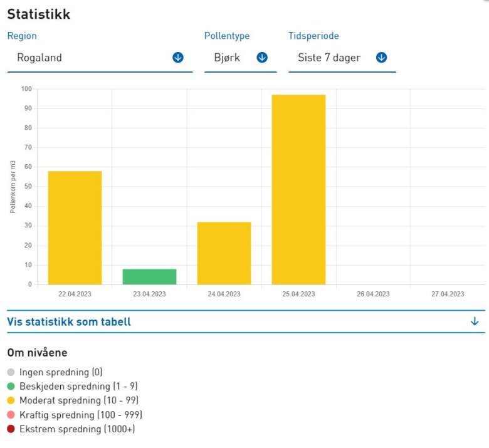Screen dimensions: 489x448
Task: Click the Pollentype dropdown arrow icon
Action: point(262,58)
